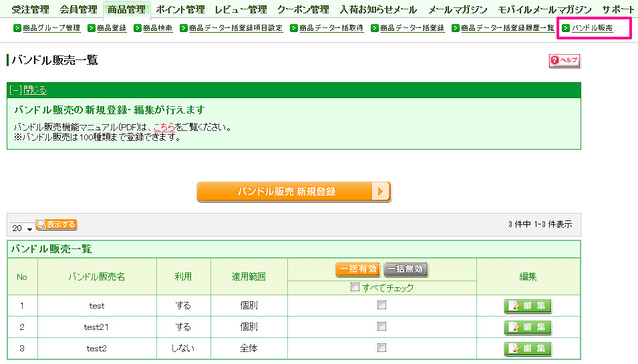Click 編集 button for test2 row
The width and height of the screenshot is (638, 364).
point(528,349)
